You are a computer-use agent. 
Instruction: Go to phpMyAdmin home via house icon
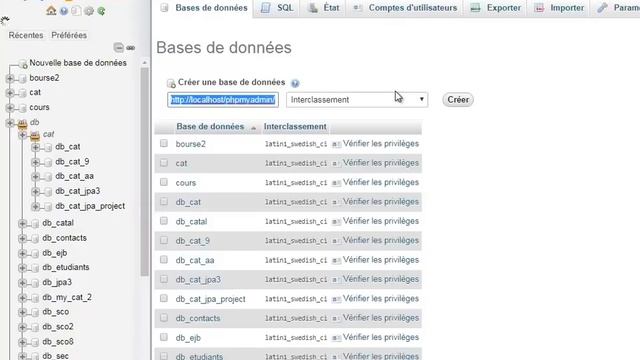[x=51, y=11]
